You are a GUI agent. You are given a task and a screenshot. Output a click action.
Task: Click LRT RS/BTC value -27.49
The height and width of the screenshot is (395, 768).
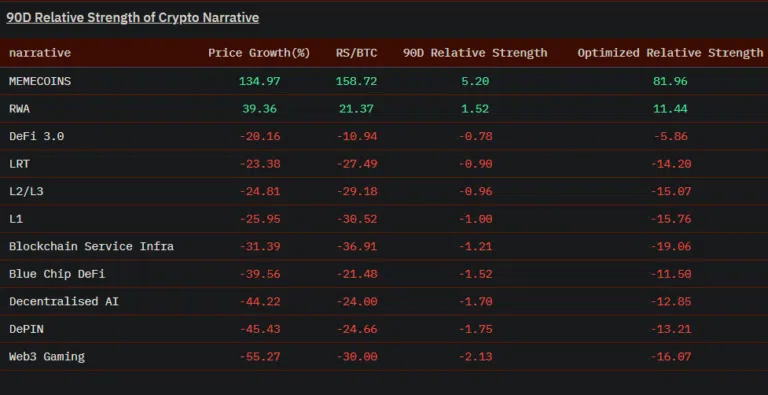tap(357, 164)
